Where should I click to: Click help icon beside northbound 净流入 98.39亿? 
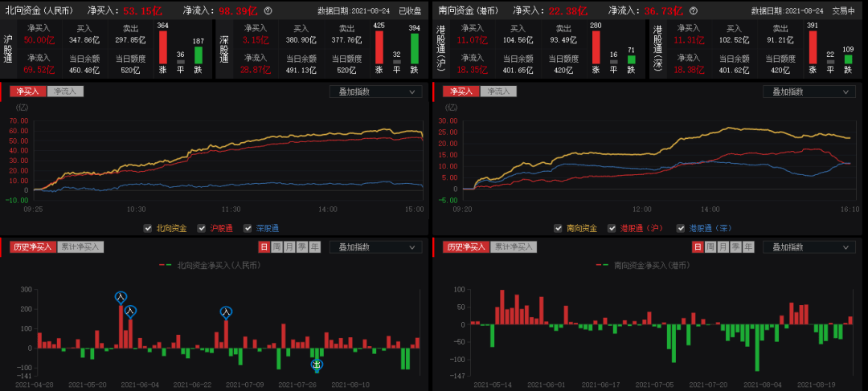[268, 11]
